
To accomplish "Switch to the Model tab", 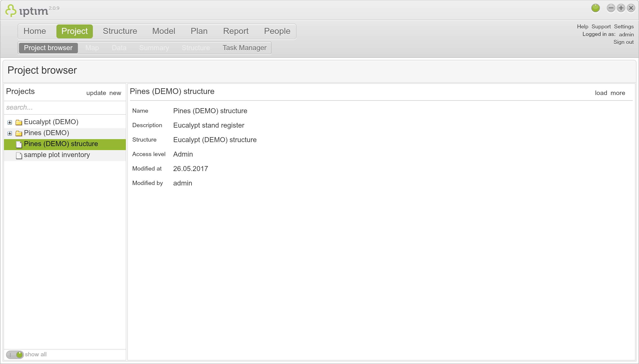I will pos(163,31).
